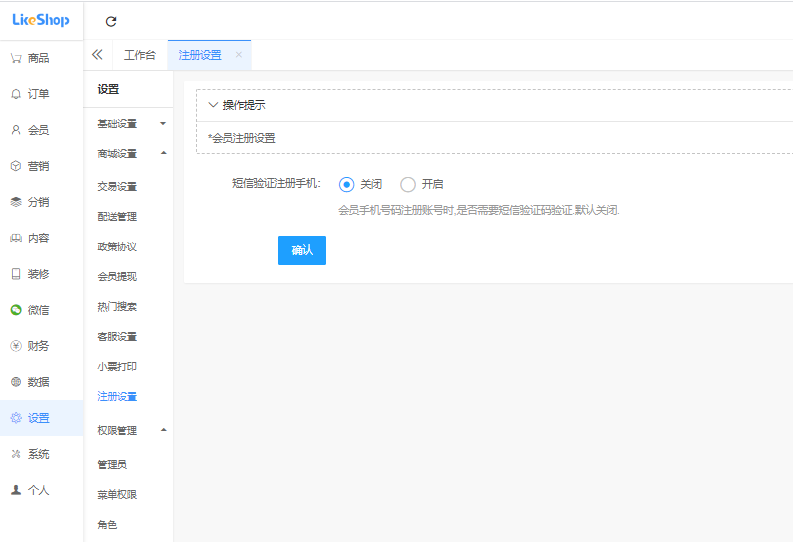Screen dimensions: 793x542
Task: Open 营销 via cube icon
Action: (x=16, y=166)
